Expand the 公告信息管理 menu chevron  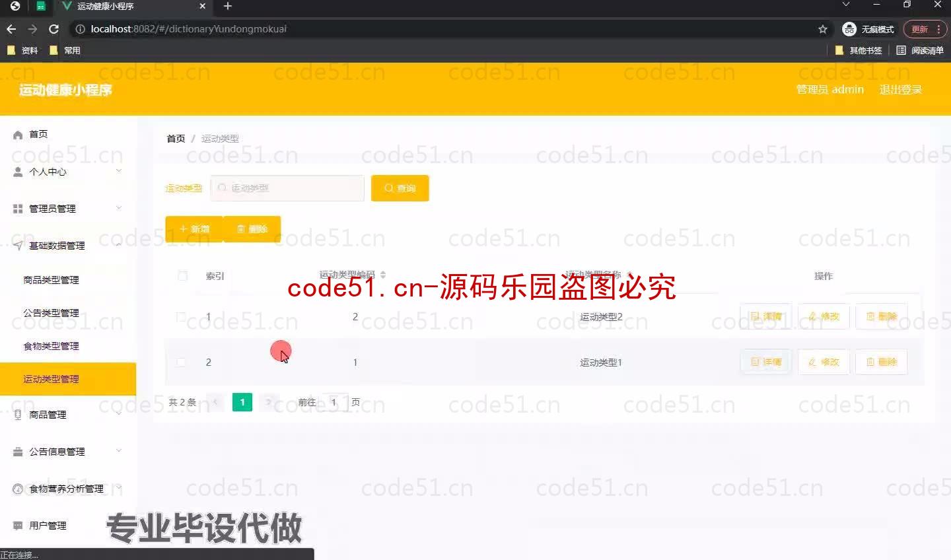119,451
